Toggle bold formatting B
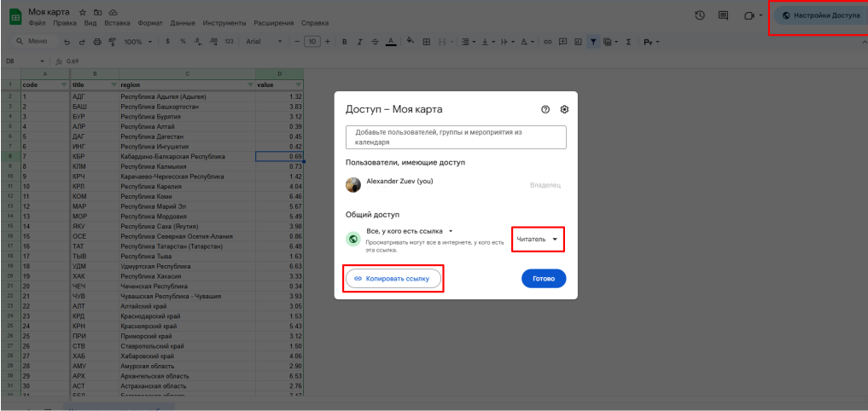The image size is (868, 411). [x=344, y=42]
